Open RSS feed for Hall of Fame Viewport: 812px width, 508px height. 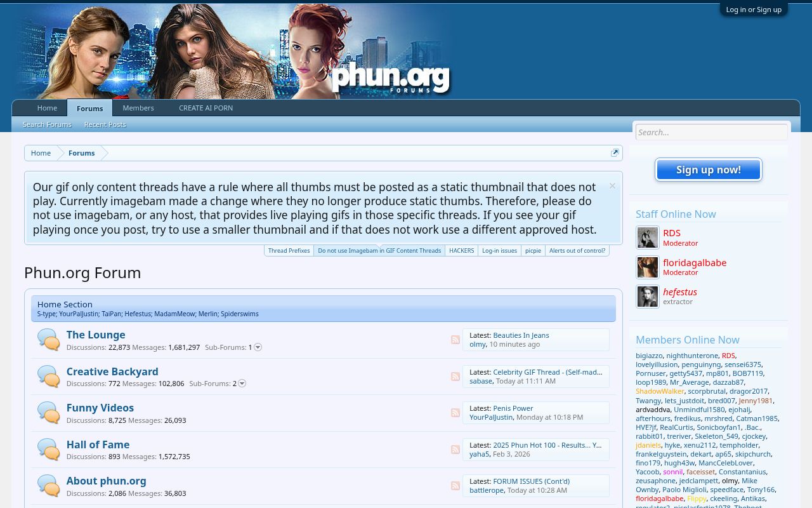(x=455, y=450)
